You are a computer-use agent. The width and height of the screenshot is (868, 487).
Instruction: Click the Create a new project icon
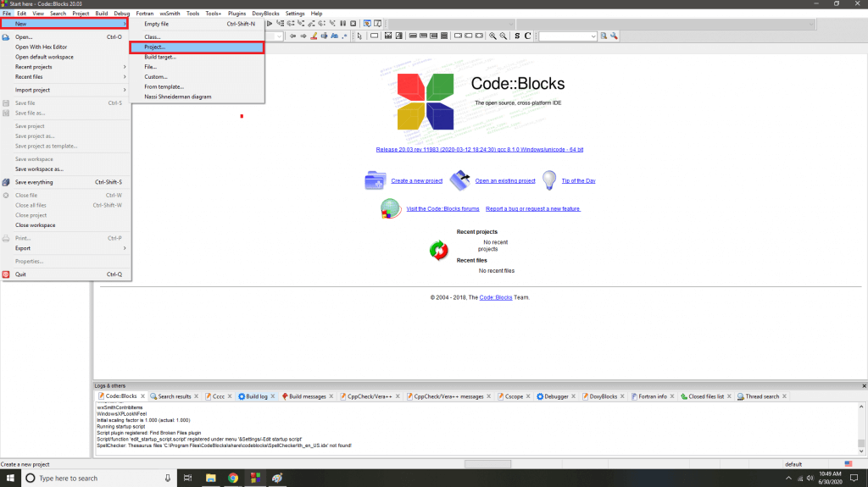376,180
